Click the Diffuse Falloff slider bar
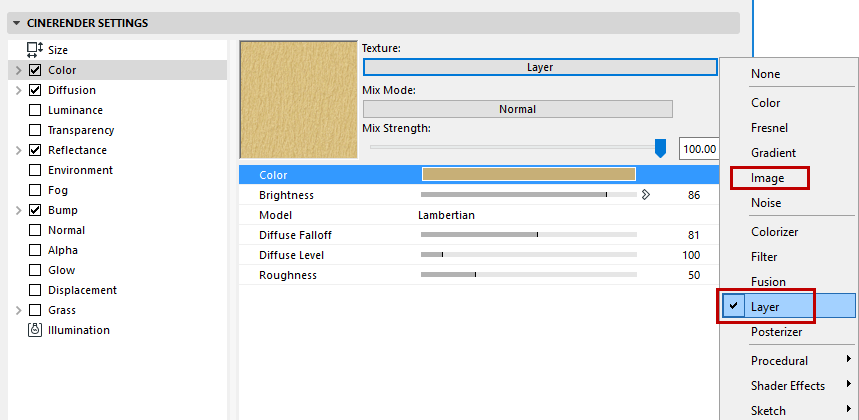This screenshot has height=420, width=859. (x=529, y=234)
